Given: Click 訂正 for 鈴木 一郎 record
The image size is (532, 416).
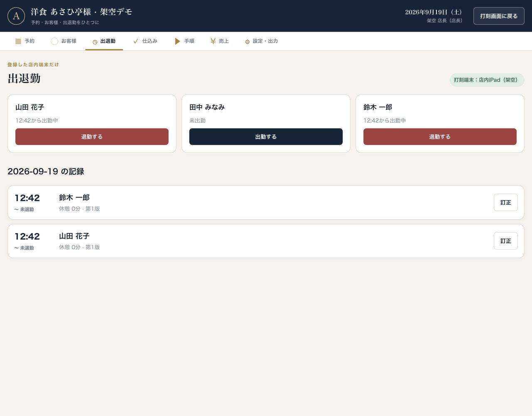Looking at the screenshot, I should (x=506, y=202).
